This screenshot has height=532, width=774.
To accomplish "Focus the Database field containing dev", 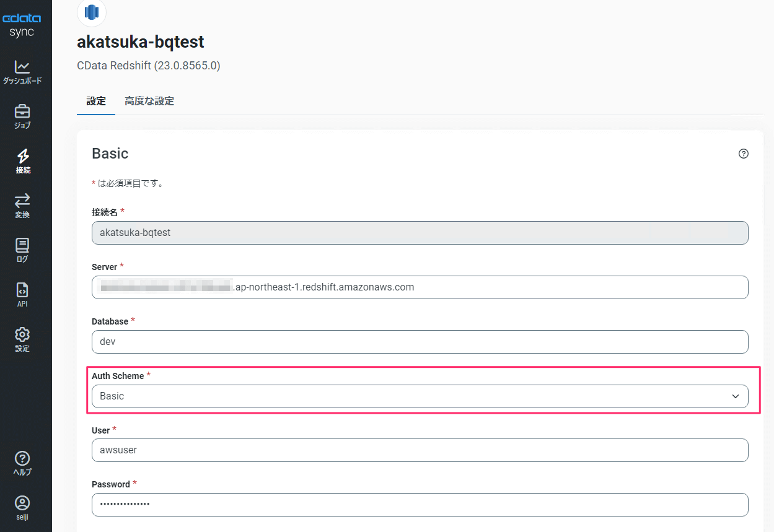I will point(420,342).
